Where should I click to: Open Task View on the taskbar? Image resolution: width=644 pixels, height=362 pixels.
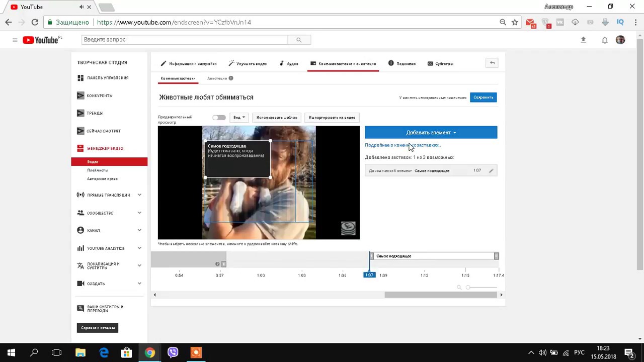tap(57, 352)
